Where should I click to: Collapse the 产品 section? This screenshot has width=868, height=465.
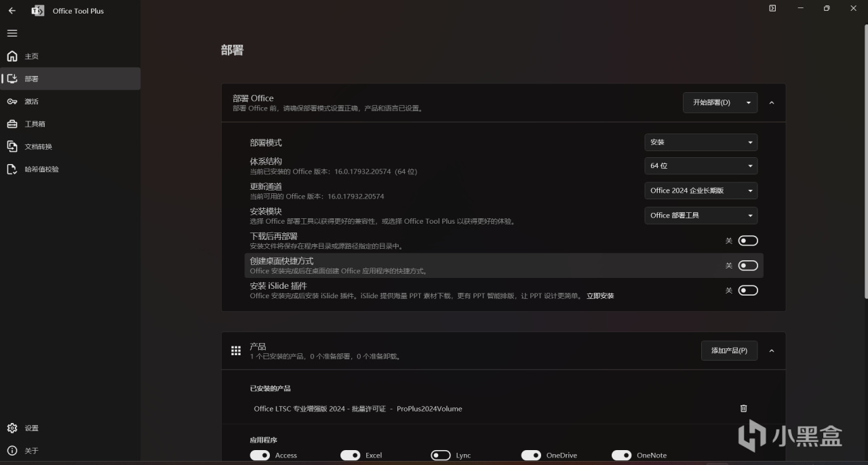(772, 350)
